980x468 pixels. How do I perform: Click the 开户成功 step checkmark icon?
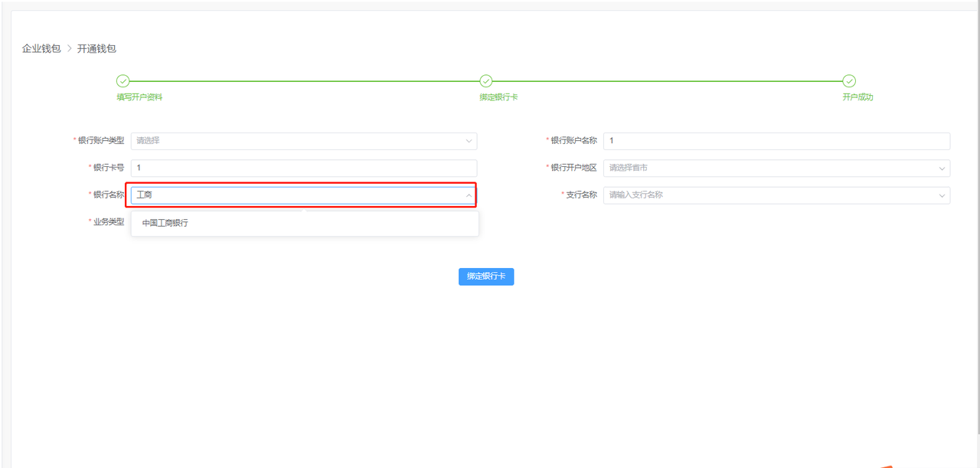click(x=848, y=81)
